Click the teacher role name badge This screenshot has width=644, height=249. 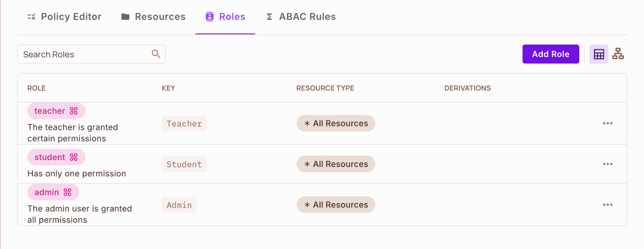50,111
